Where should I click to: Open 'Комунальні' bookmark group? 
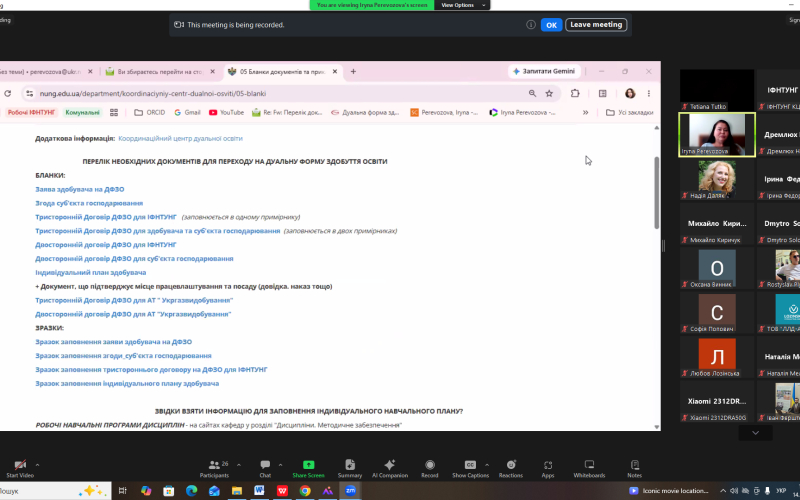(82, 112)
